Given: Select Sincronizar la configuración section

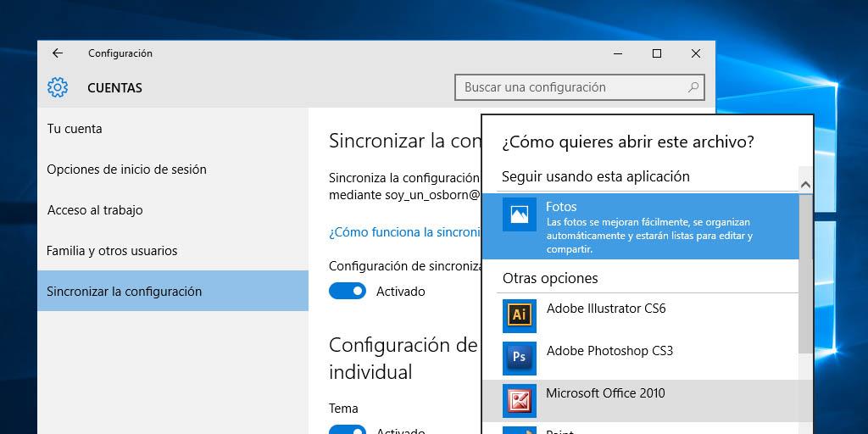Looking at the screenshot, I should pos(173,292).
